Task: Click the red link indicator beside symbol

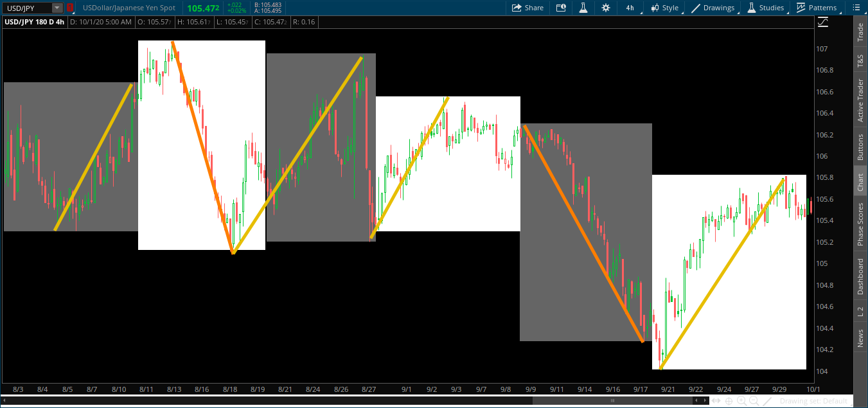Action: (69, 8)
